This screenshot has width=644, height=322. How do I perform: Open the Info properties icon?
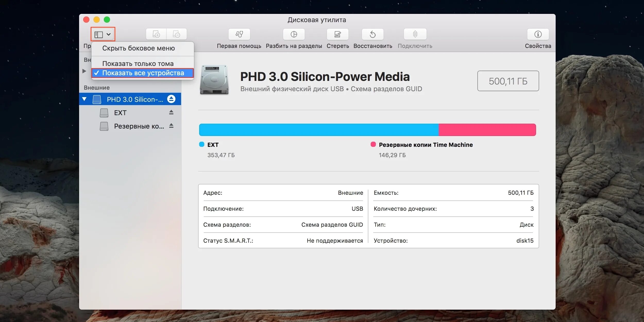click(538, 34)
